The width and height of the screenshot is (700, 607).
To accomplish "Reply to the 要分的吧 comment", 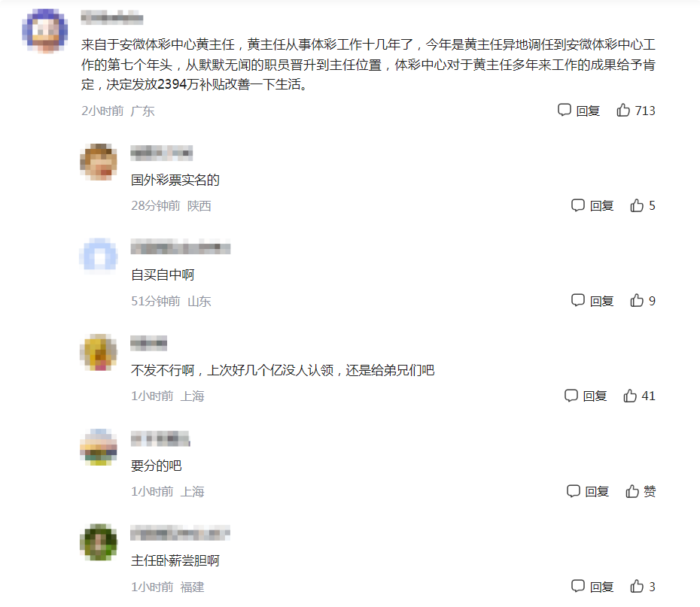I will pos(588,491).
